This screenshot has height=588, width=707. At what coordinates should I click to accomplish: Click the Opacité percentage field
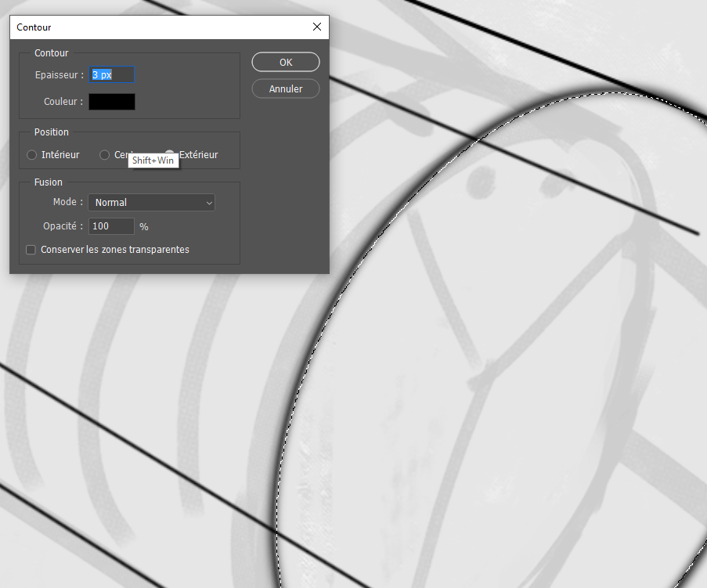[x=110, y=226]
